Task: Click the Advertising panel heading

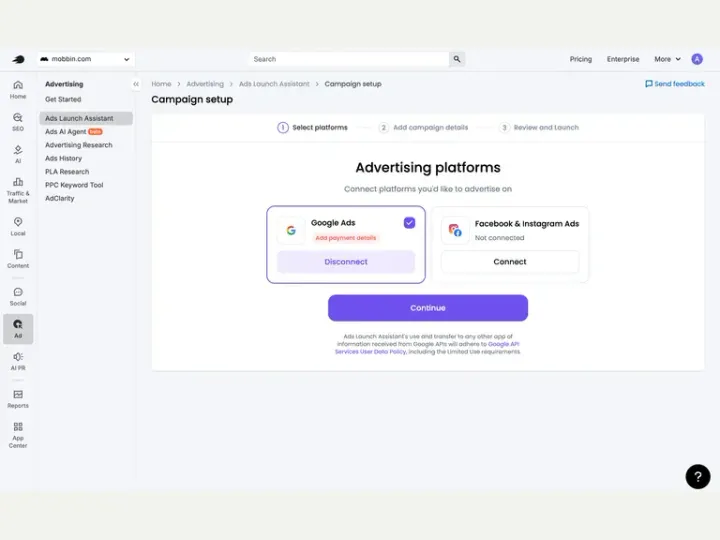Action: coord(64,84)
